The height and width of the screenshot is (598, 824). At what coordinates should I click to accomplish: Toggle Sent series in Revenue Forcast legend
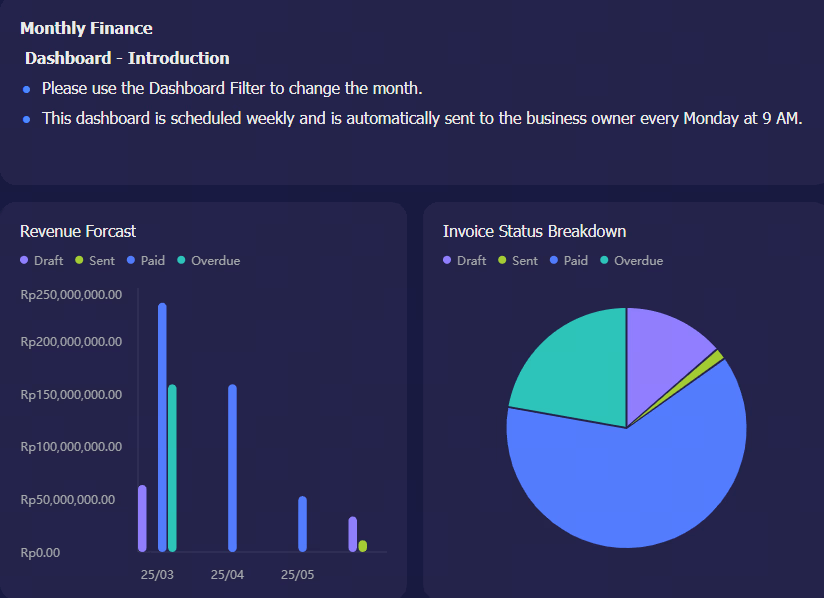pos(95,261)
